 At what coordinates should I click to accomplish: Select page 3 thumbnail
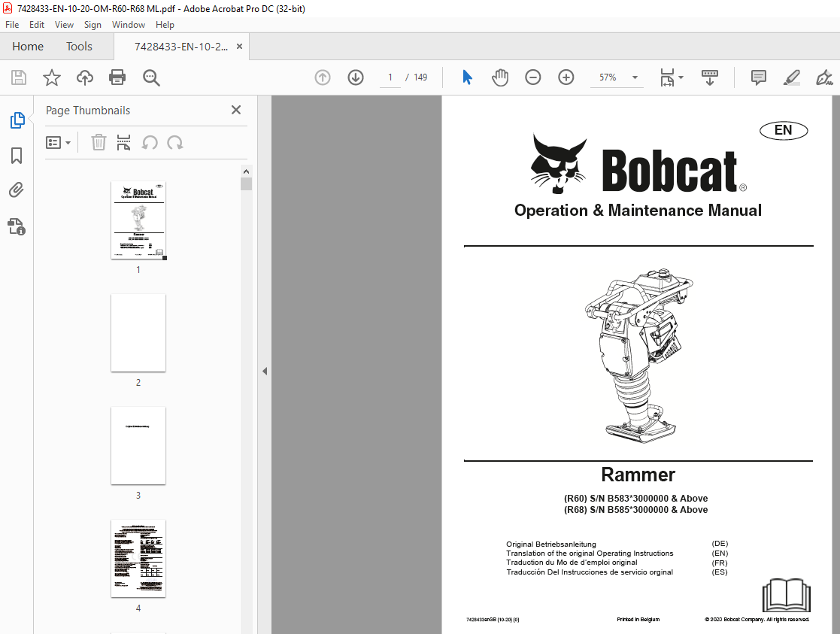tap(138, 446)
